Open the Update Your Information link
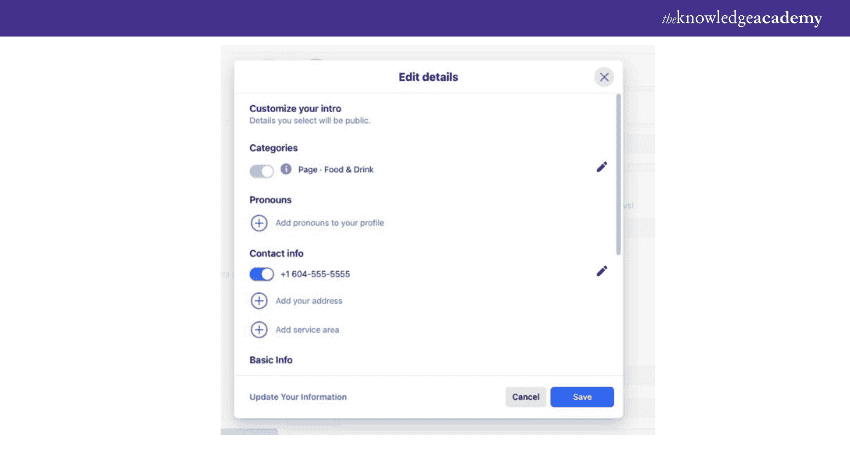Screen dimensions: 850x450 (298, 397)
